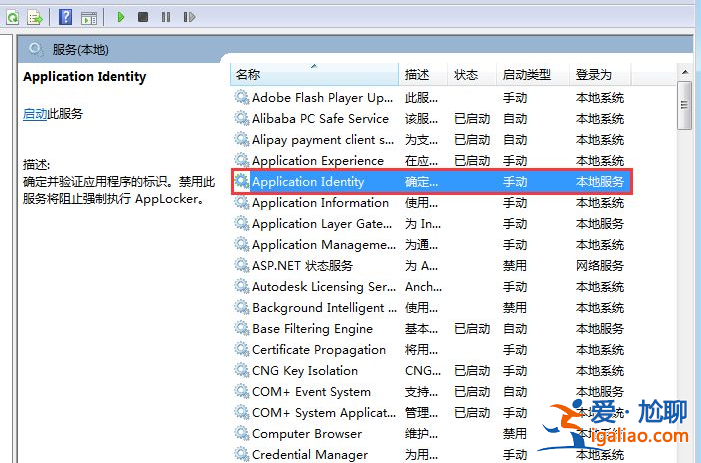Viewport: 701px width, 463px height.
Task: Click gear icon of COM+ Event System
Action: coord(241,391)
